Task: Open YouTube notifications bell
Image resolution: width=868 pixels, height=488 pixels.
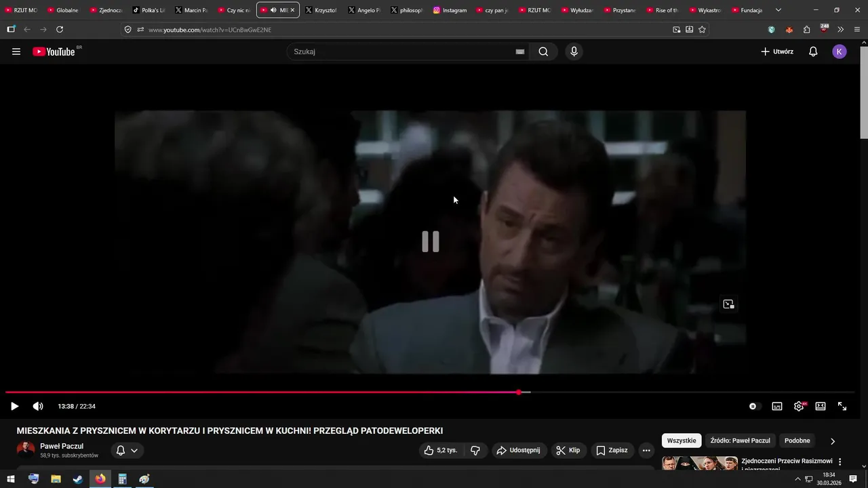Action: coord(813,52)
